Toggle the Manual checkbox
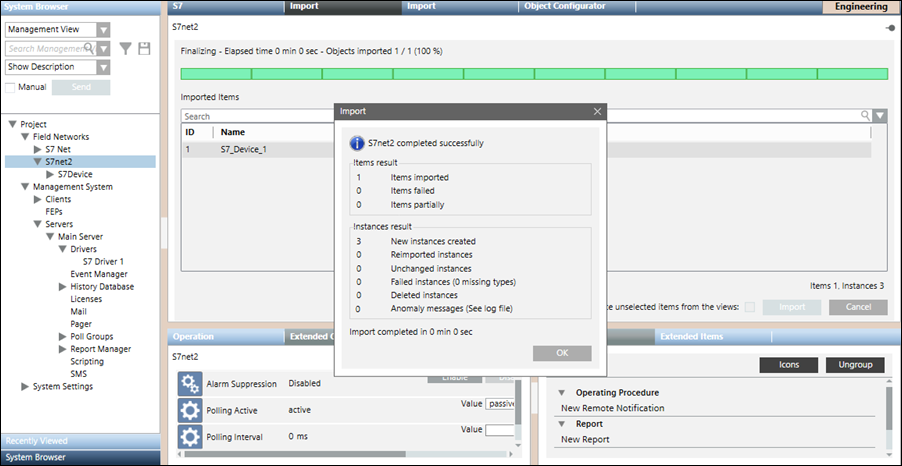 coord(11,87)
